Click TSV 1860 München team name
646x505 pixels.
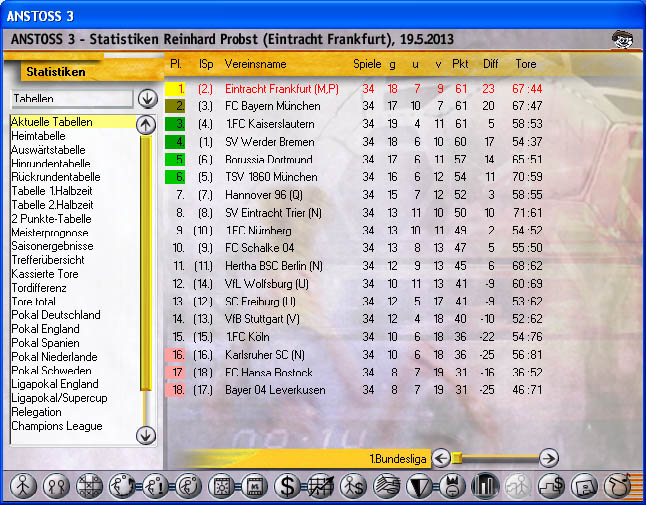pos(271,177)
